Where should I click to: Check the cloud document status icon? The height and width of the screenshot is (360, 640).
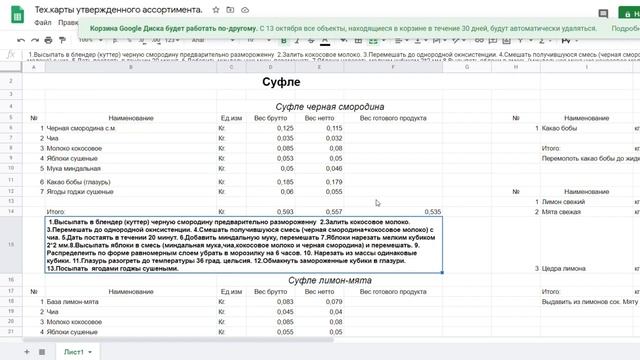pos(245,10)
